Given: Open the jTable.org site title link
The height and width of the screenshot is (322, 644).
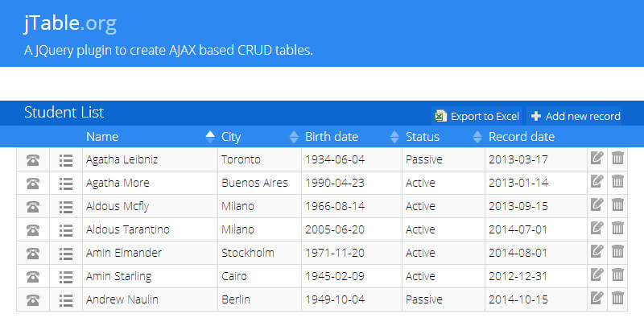Looking at the screenshot, I should [x=70, y=24].
